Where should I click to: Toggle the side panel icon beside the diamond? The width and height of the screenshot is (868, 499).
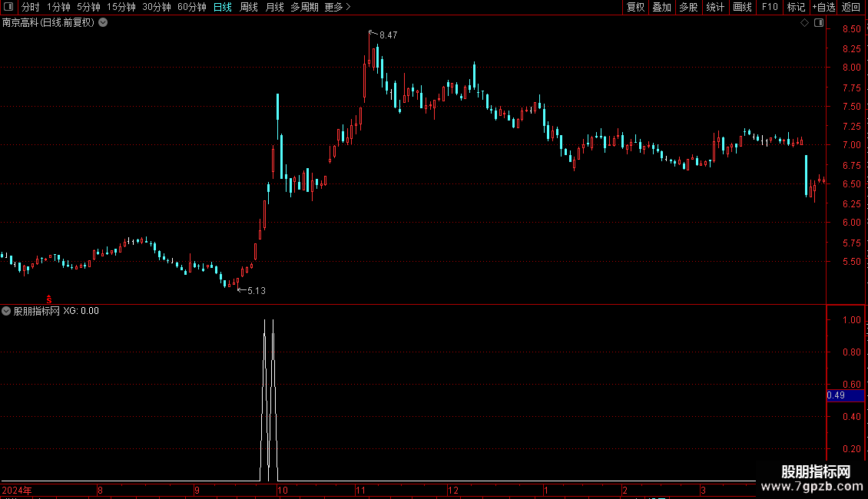[x=819, y=23]
